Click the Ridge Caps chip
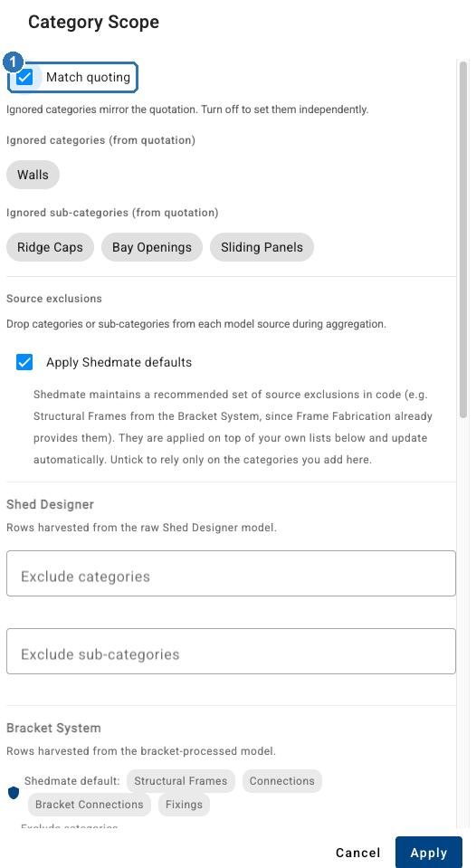 click(x=51, y=247)
